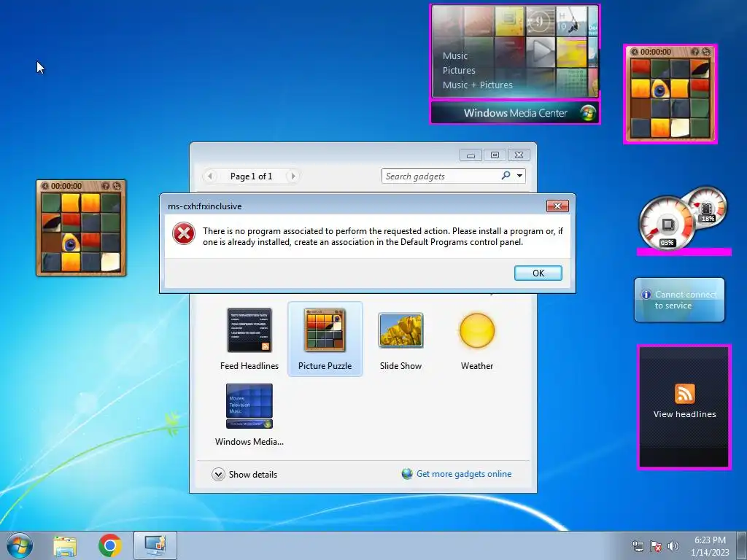Click the taskbar clock 6:23 PM
Image resolution: width=747 pixels, height=560 pixels.
coord(710,545)
